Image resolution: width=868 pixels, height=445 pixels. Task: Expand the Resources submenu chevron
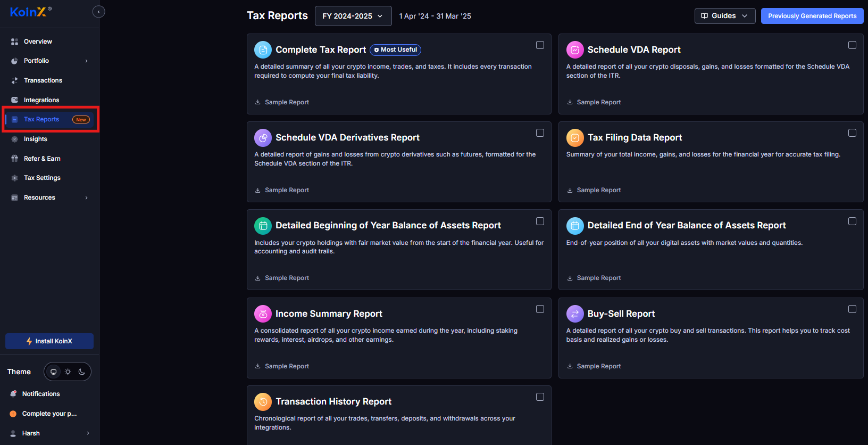pyautogui.click(x=87, y=197)
